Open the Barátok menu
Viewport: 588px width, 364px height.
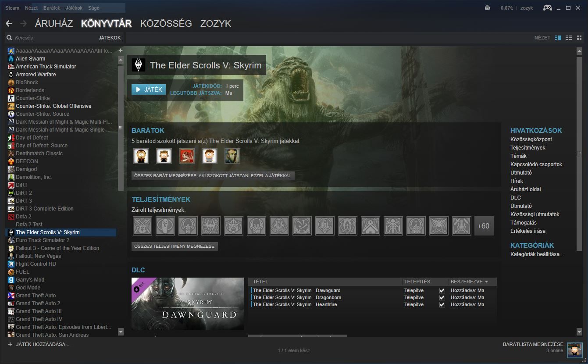click(52, 8)
